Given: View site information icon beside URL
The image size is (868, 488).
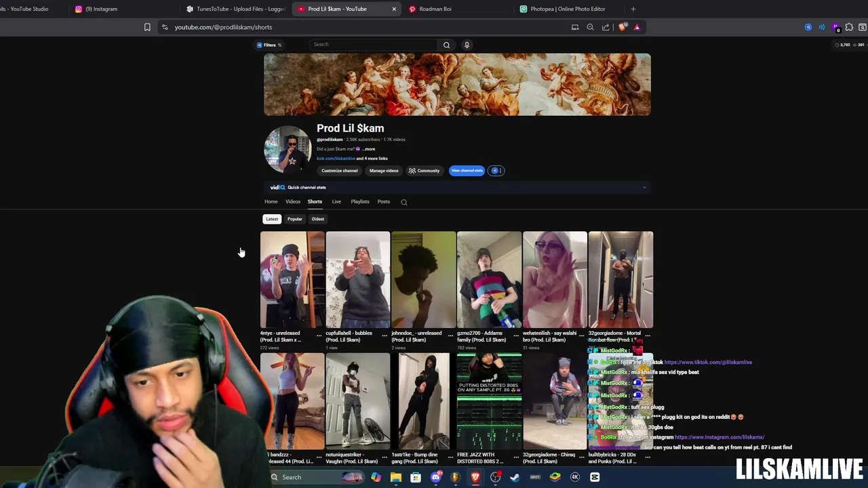Looking at the screenshot, I should pyautogui.click(x=165, y=27).
